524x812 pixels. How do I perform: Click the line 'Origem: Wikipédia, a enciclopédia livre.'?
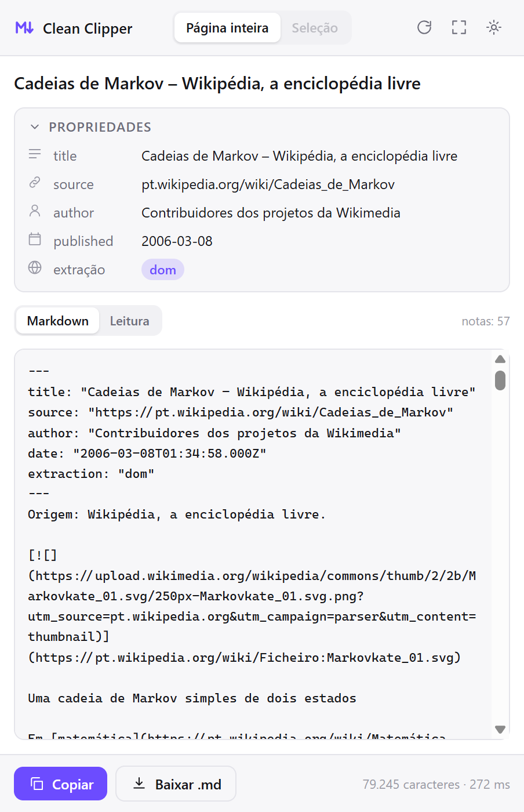[x=177, y=514]
